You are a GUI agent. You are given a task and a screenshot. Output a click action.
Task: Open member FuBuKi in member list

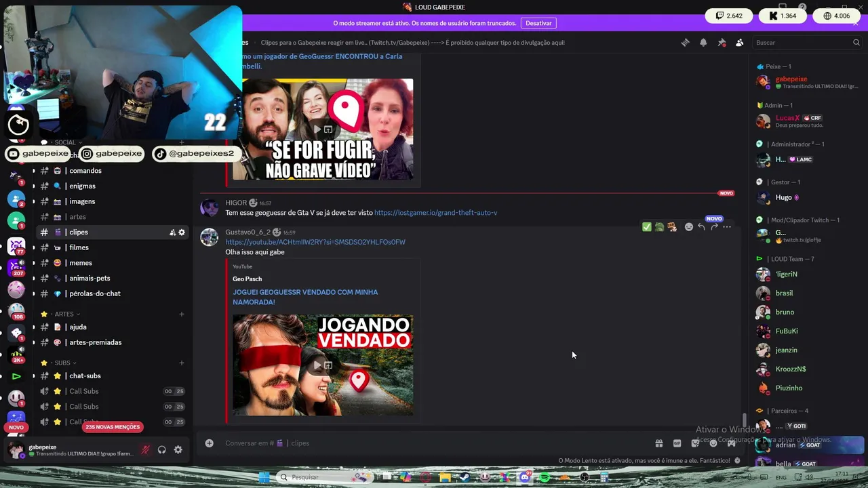click(807, 331)
